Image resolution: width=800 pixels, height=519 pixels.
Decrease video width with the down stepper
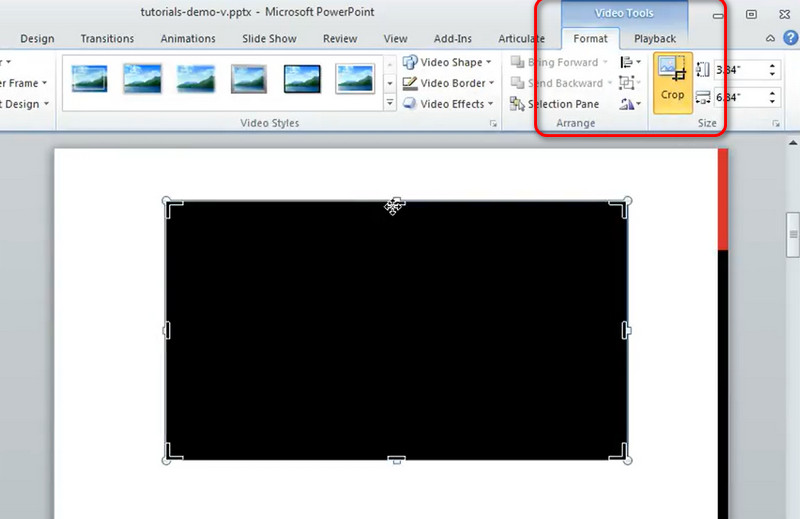click(x=772, y=102)
